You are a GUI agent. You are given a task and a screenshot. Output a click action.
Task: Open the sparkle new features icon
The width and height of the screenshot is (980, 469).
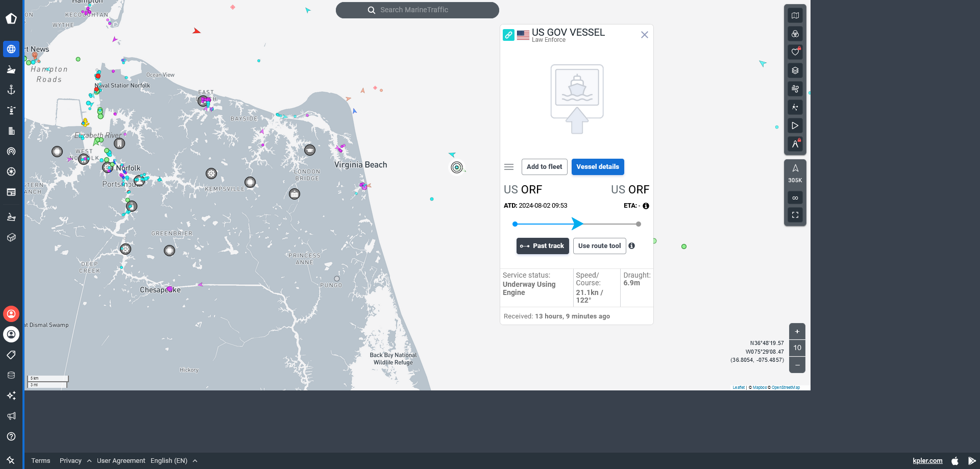click(x=11, y=396)
